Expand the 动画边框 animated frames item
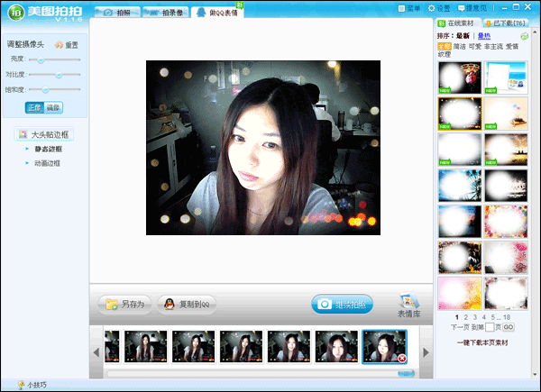The image size is (541, 392). 47,163
